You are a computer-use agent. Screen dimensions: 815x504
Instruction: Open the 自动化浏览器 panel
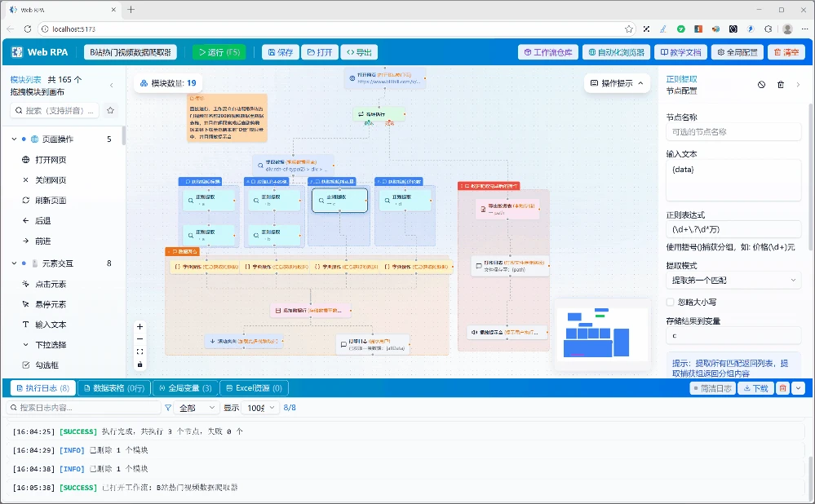pos(616,52)
